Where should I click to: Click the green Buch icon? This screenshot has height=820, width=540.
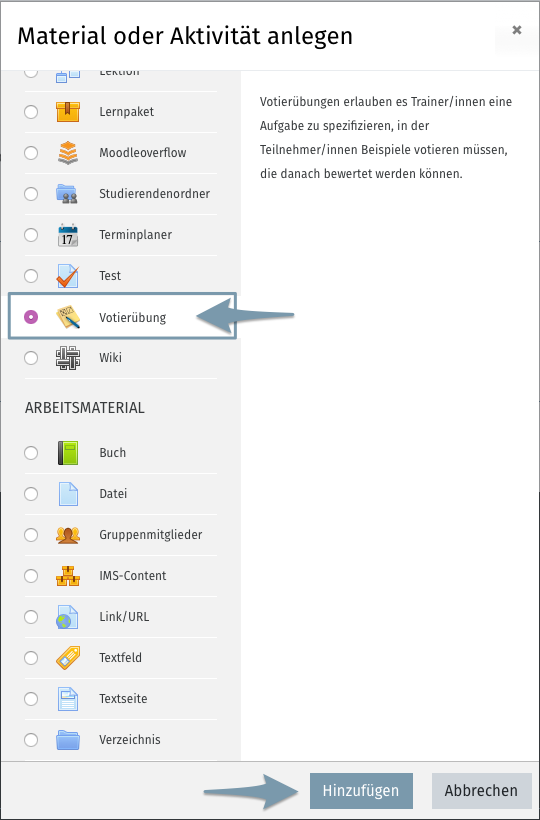pyautogui.click(x=67, y=453)
